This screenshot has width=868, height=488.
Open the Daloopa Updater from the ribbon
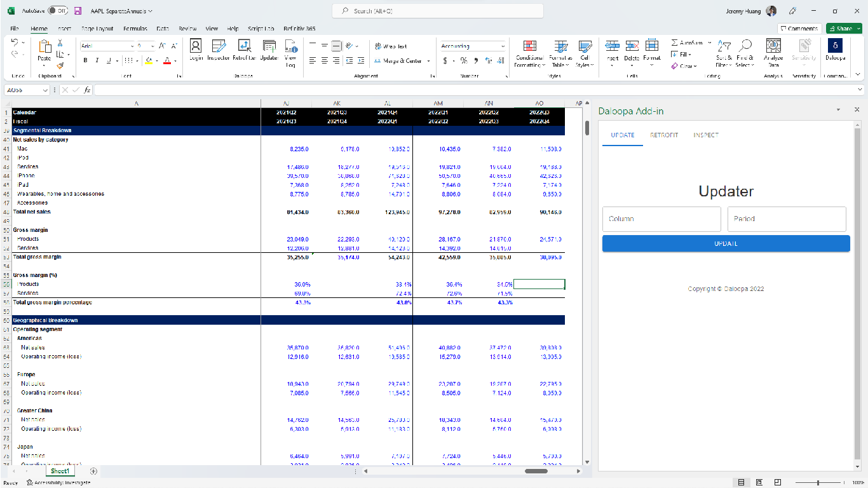point(269,50)
